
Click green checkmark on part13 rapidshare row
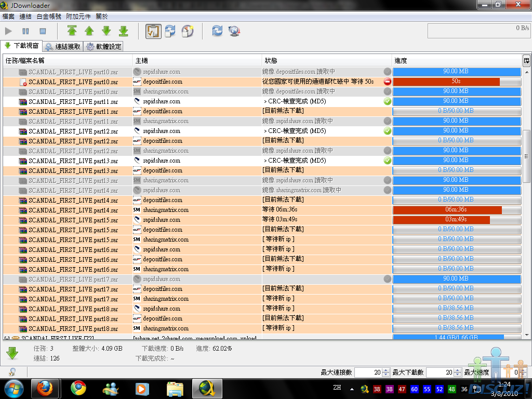tap(387, 161)
